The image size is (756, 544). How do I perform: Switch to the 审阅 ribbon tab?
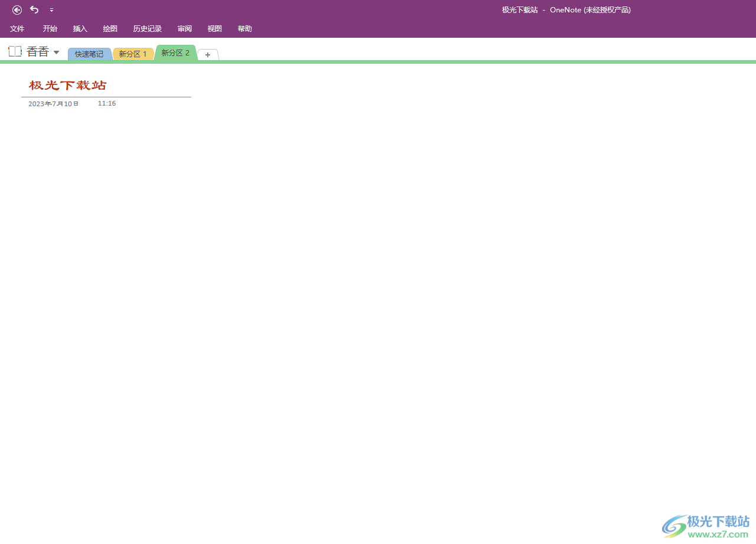pyautogui.click(x=185, y=28)
